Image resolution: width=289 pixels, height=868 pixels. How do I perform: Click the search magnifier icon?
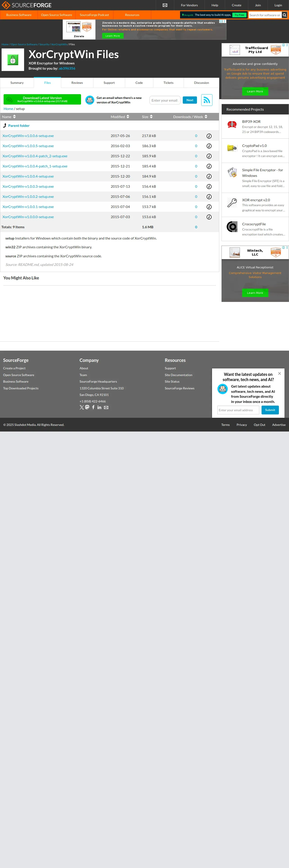[x=284, y=15]
